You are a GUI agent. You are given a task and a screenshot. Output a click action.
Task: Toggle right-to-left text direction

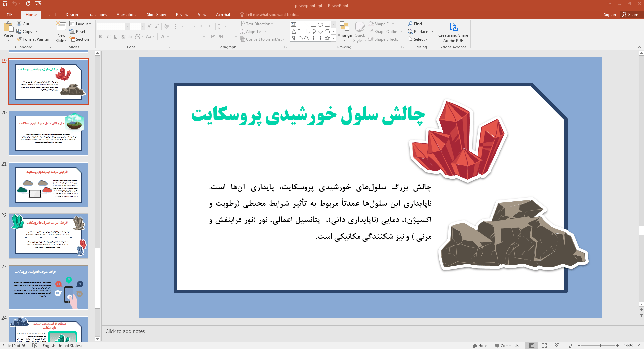221,37
